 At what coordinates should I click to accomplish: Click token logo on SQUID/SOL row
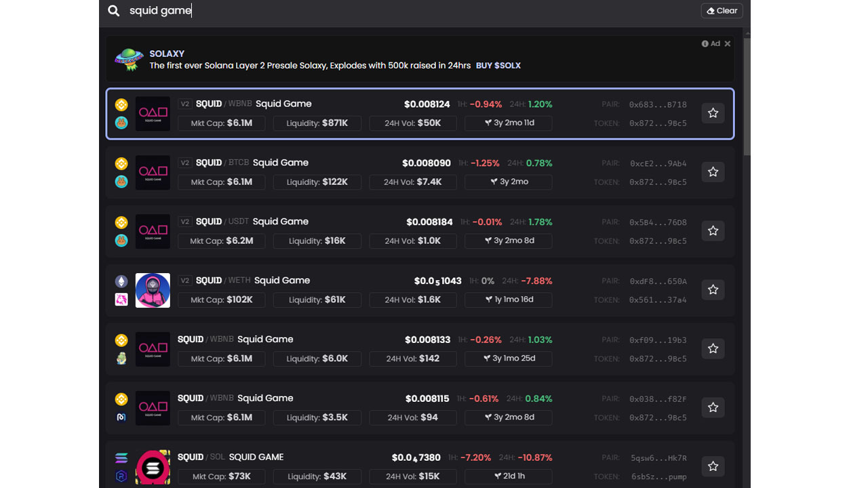tap(153, 467)
